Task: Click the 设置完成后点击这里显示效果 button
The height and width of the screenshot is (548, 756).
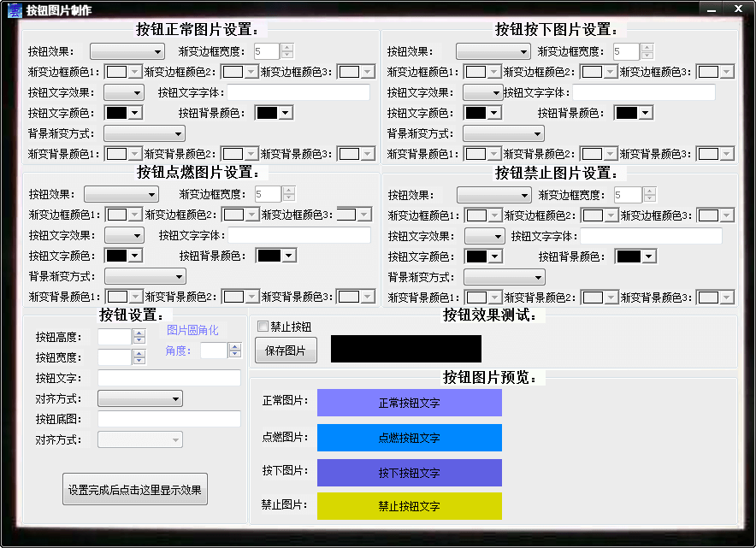Action: tap(134, 489)
